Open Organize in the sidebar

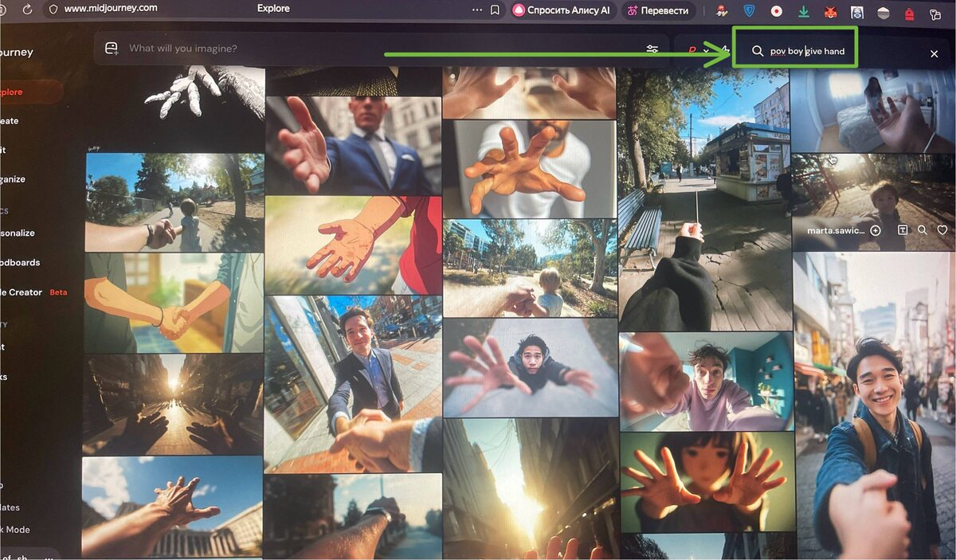[14, 179]
